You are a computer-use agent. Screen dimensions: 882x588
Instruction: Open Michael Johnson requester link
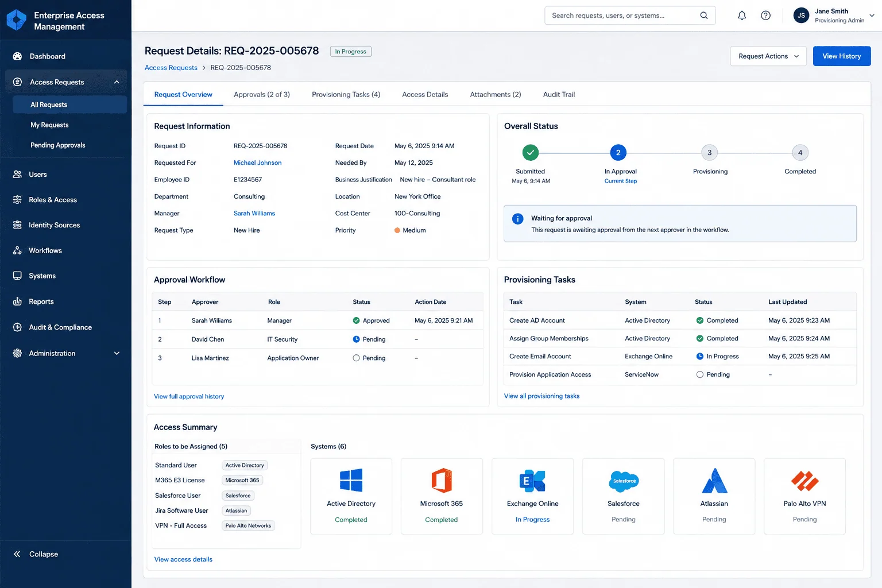(x=257, y=163)
